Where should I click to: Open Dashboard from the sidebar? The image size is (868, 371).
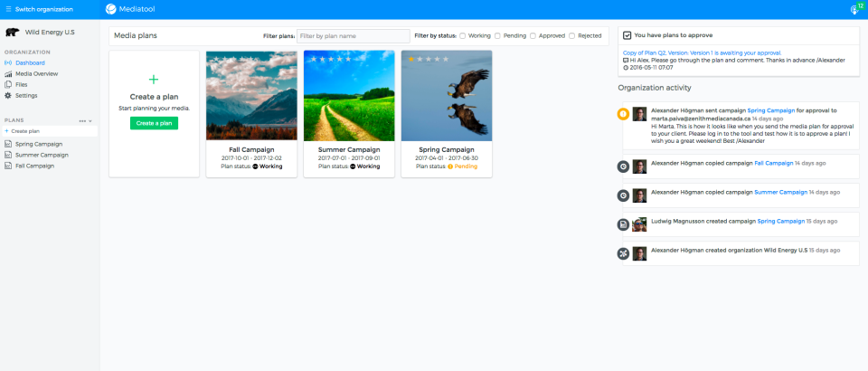(30, 63)
